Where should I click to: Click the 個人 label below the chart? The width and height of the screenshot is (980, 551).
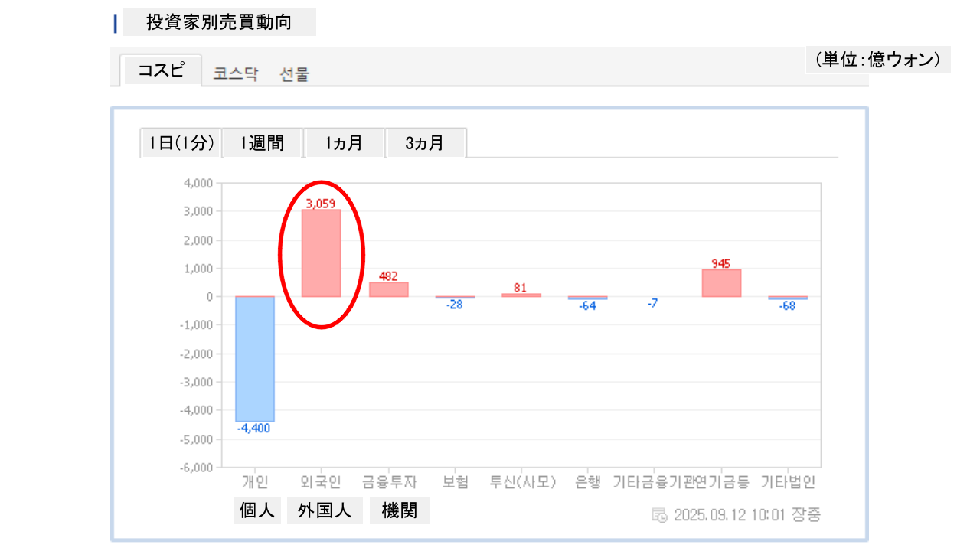click(x=257, y=511)
